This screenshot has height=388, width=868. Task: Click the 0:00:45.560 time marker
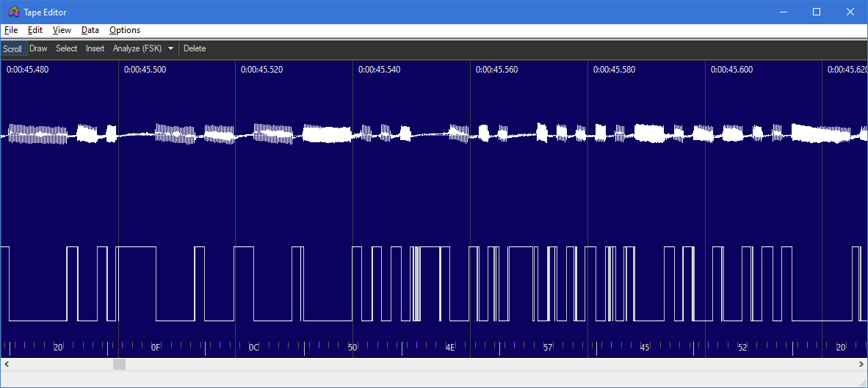pyautogui.click(x=496, y=70)
